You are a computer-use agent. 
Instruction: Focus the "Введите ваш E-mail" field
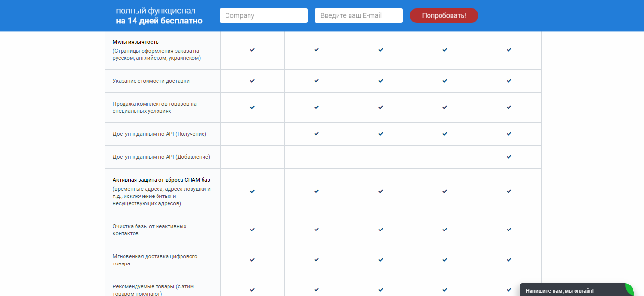(x=358, y=15)
